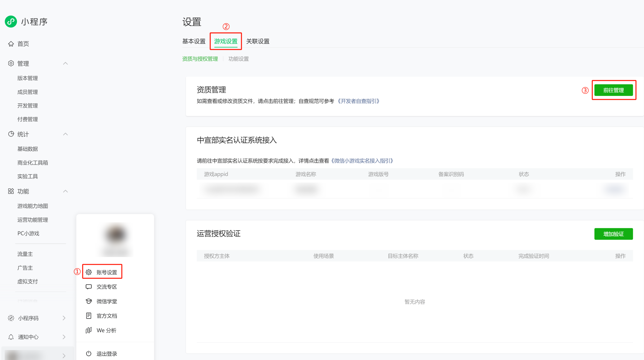Click the We 分析 chart icon

(89, 330)
